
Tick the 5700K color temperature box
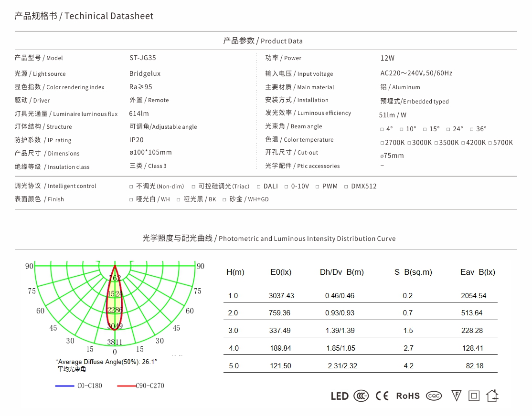click(490, 143)
